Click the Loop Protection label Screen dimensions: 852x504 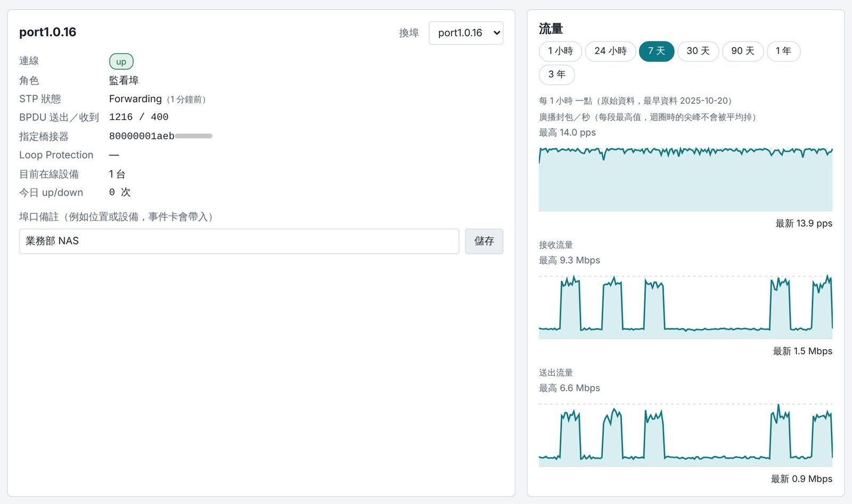tap(56, 155)
